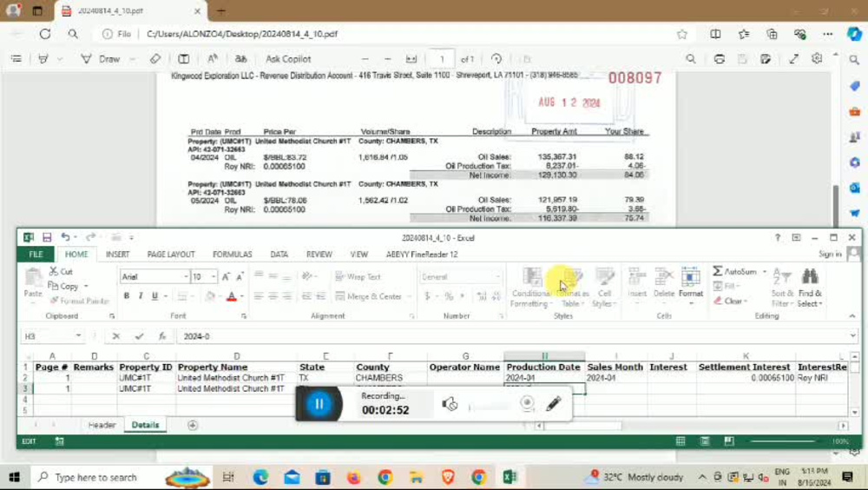Click Type here to search box
Screen dimensions: 868x490
95,477
